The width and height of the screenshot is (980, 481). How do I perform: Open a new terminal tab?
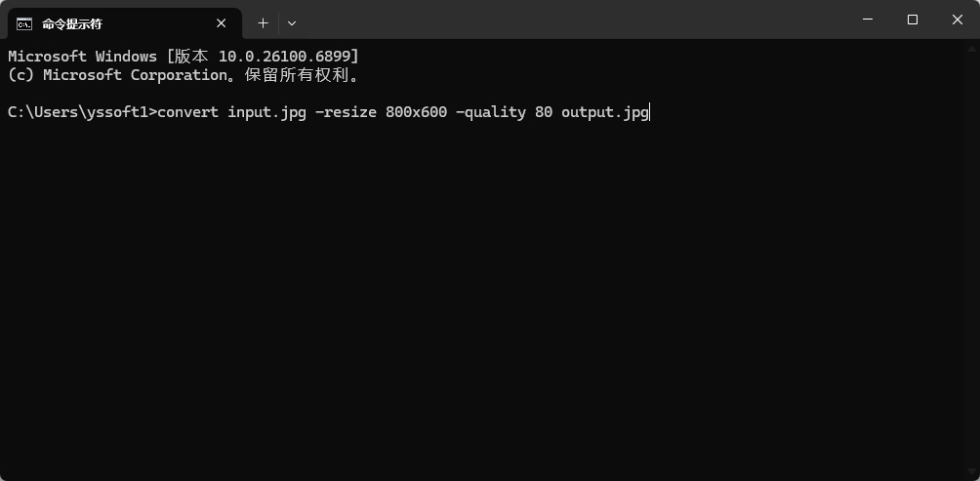pyautogui.click(x=263, y=22)
